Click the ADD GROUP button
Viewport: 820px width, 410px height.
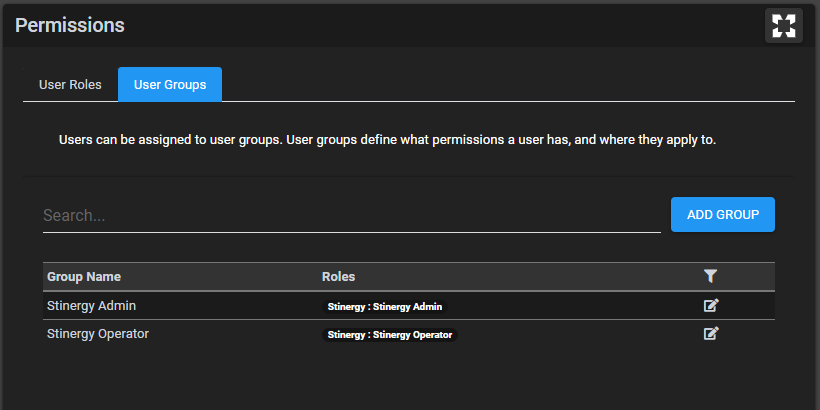(723, 214)
